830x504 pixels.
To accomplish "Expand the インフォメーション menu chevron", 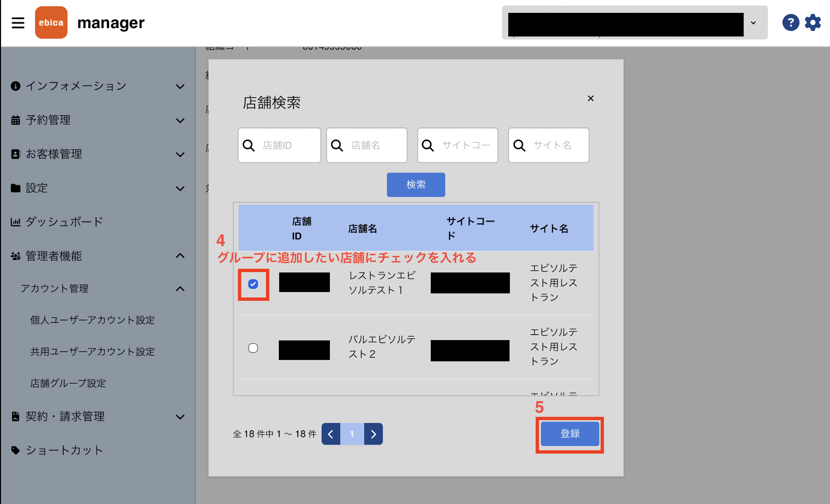I will pos(180,87).
